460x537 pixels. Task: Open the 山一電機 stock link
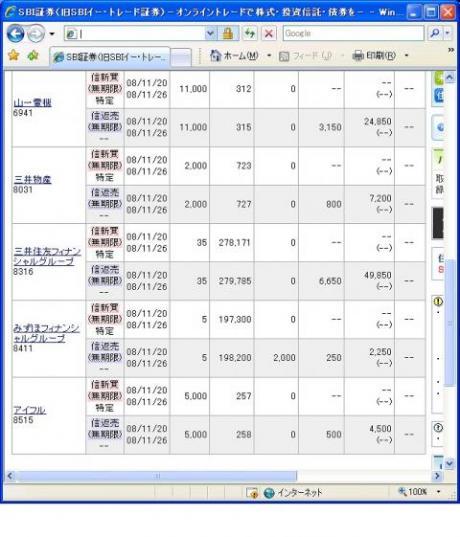click(33, 102)
